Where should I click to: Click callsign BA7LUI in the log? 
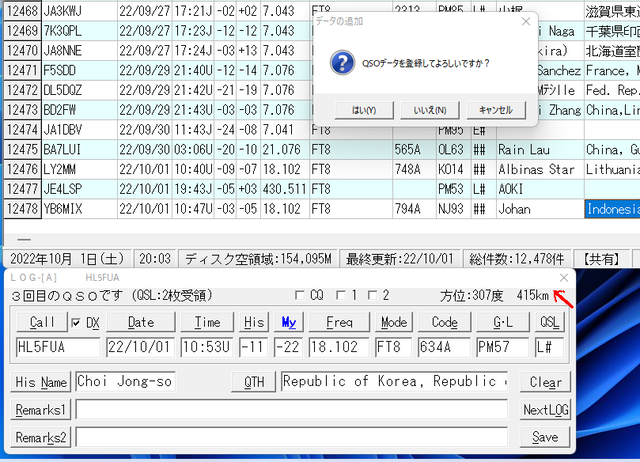pos(62,150)
